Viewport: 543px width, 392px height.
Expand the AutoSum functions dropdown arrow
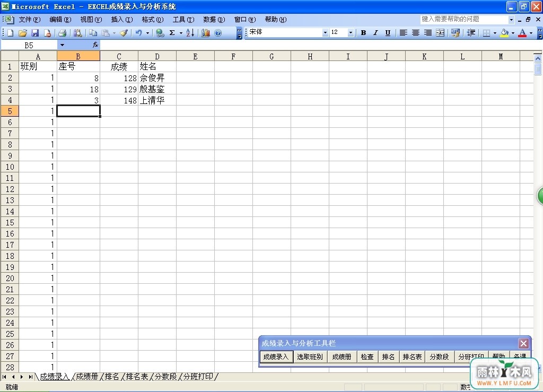(x=181, y=33)
